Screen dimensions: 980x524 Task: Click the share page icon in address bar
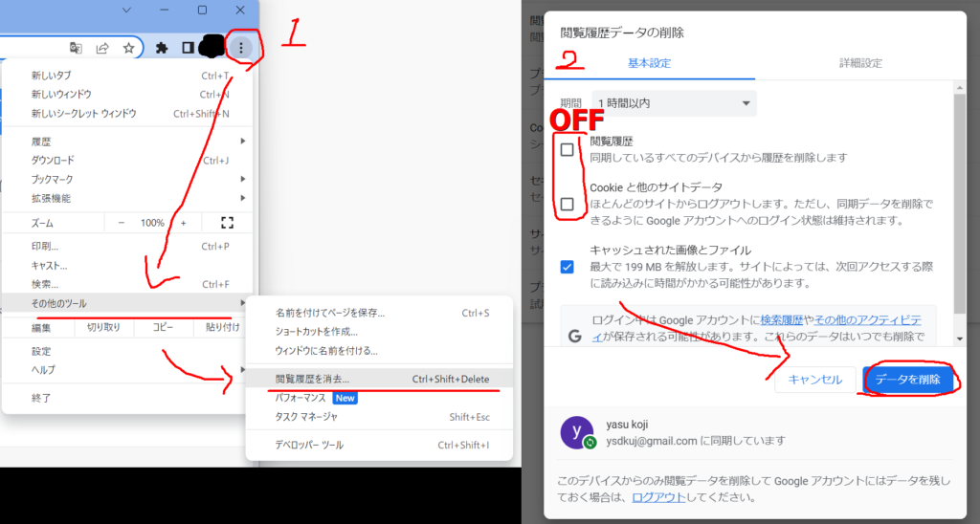pos(102,48)
